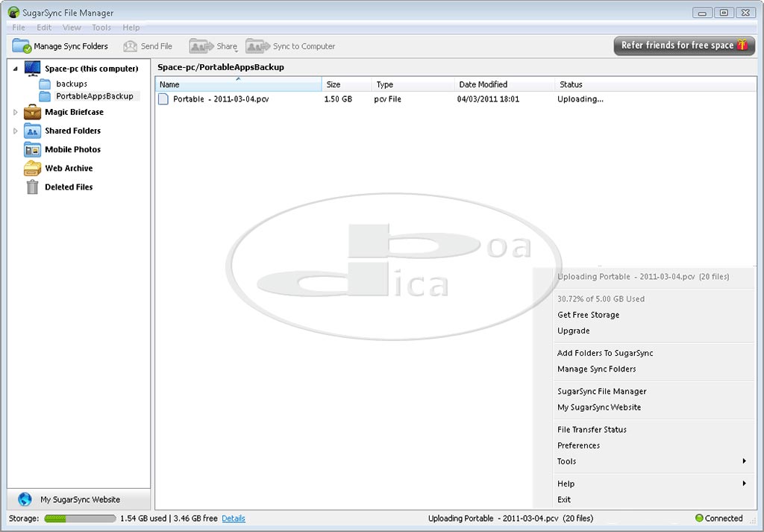764x532 pixels.
Task: Expand the Shared Folders tree node
Action: pos(15,131)
